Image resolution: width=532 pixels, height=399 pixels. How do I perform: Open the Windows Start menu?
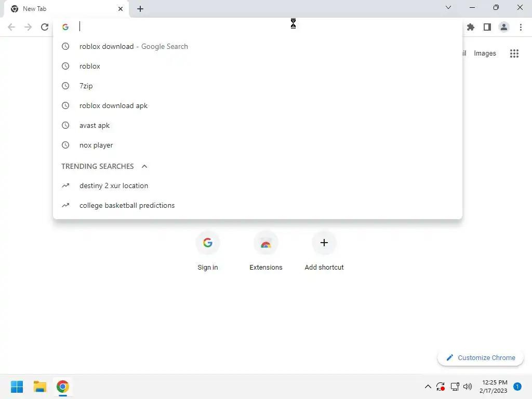pos(17,387)
